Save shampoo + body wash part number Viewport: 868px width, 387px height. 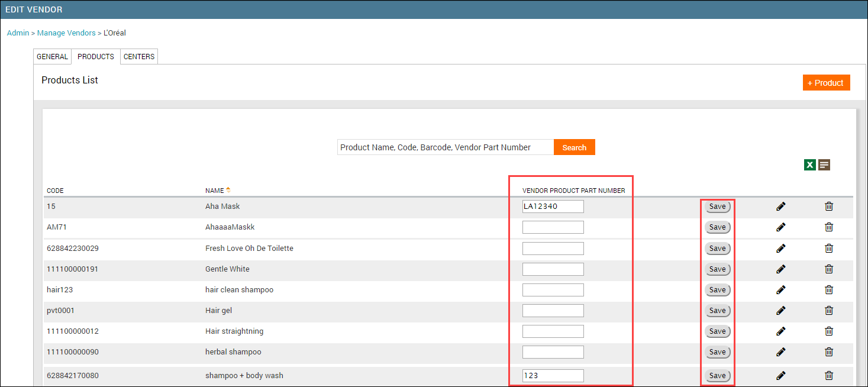click(x=717, y=375)
